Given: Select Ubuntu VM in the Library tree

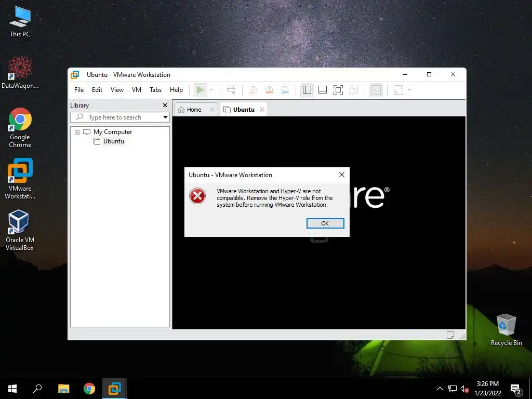Looking at the screenshot, I should click(x=113, y=141).
